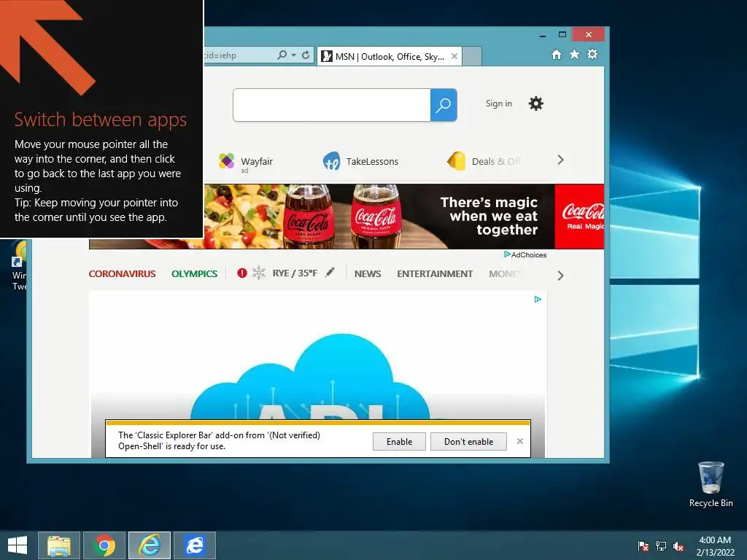Screen dimensions: 747x560
Task: Open the CORONAVIRUS section
Action: (122, 274)
